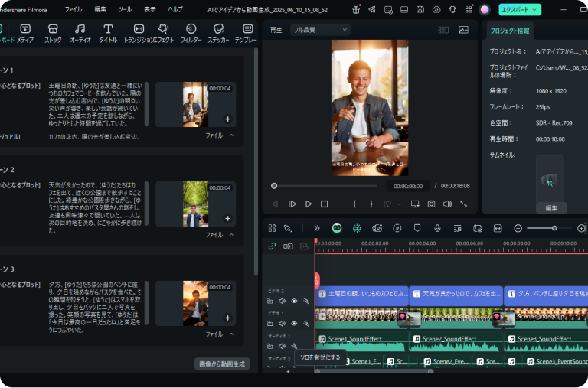588x388 pixels.
Task: Zoom out timeline with minus icon
Action: [518, 228]
